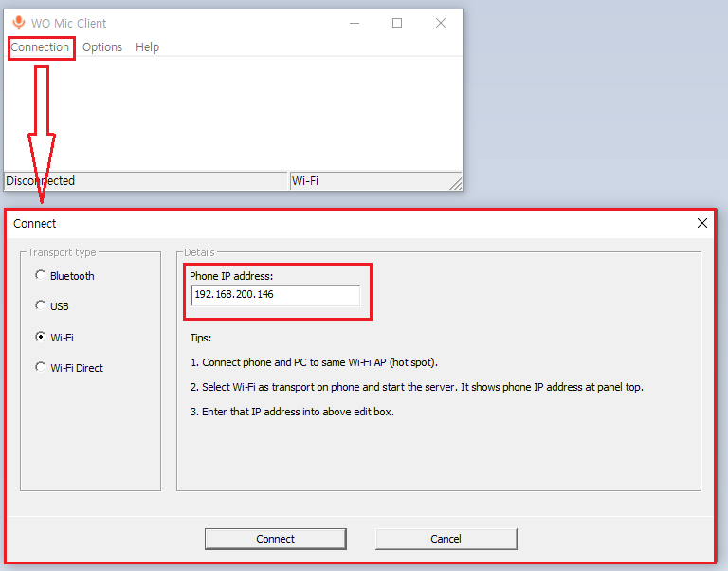Click the Disconnected status text

41,181
